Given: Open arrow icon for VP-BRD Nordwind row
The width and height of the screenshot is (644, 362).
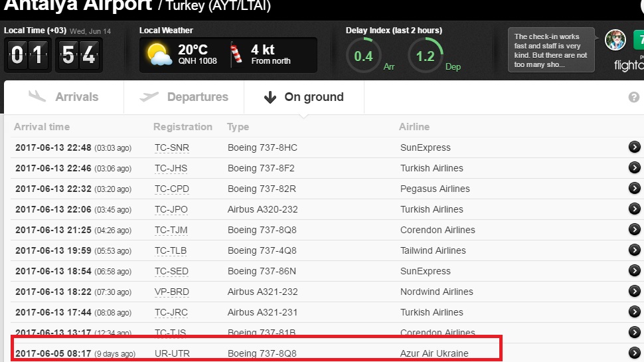Looking at the screenshot, I should (x=634, y=292).
